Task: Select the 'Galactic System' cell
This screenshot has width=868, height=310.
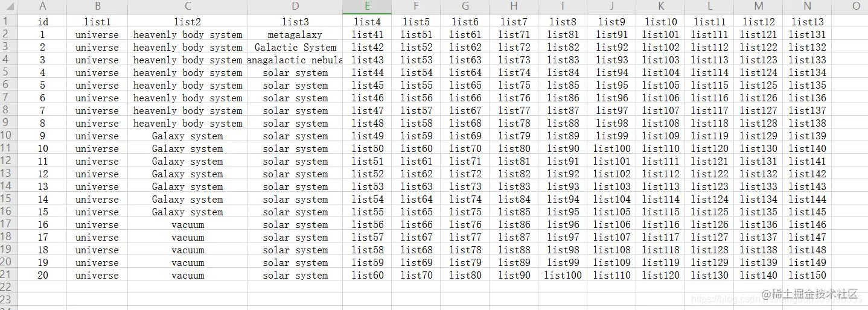Action: tap(295, 47)
